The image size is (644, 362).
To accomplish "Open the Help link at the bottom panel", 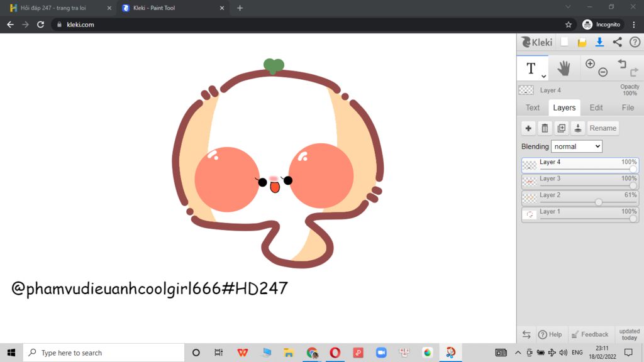I will [x=550, y=334].
